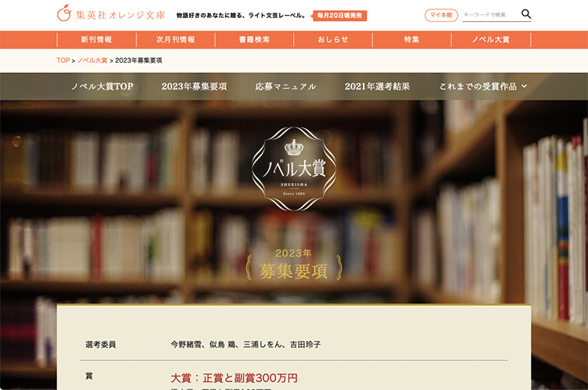Viewport: 588px width, 390px height.
Task: Click the ノベル大賞 breadcrumb link
Action: (x=93, y=60)
